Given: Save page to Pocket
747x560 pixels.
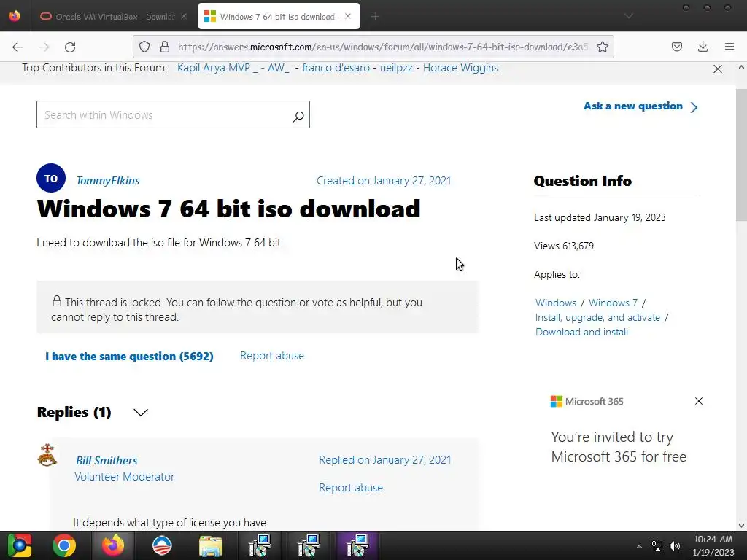Looking at the screenshot, I should point(676,47).
